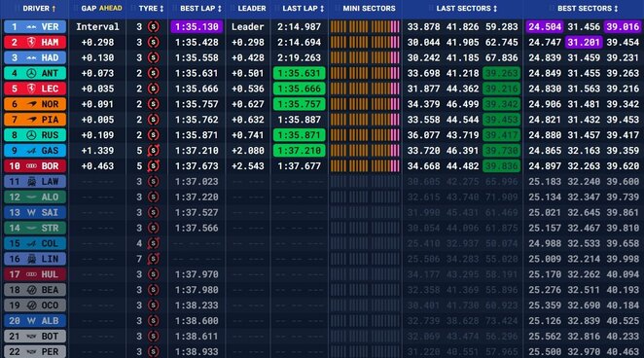Open the COL driver row badge
The image size is (644, 358).
(35, 243)
